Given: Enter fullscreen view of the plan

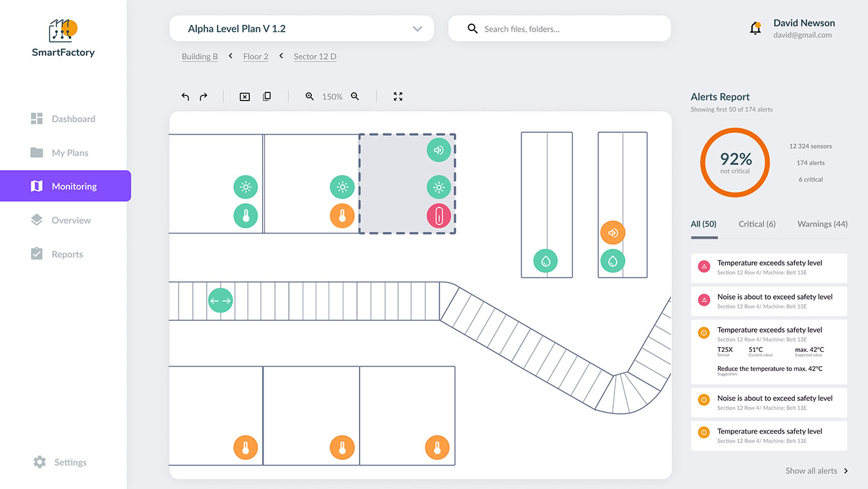Looking at the screenshot, I should click(x=397, y=97).
